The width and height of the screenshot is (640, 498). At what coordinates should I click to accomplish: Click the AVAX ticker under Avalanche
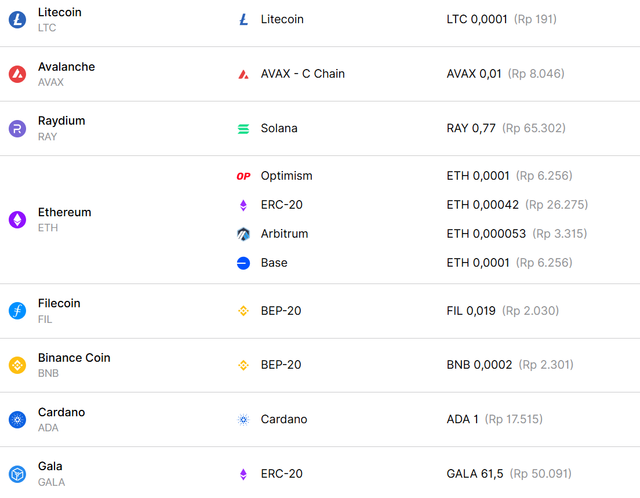pyautogui.click(x=51, y=82)
